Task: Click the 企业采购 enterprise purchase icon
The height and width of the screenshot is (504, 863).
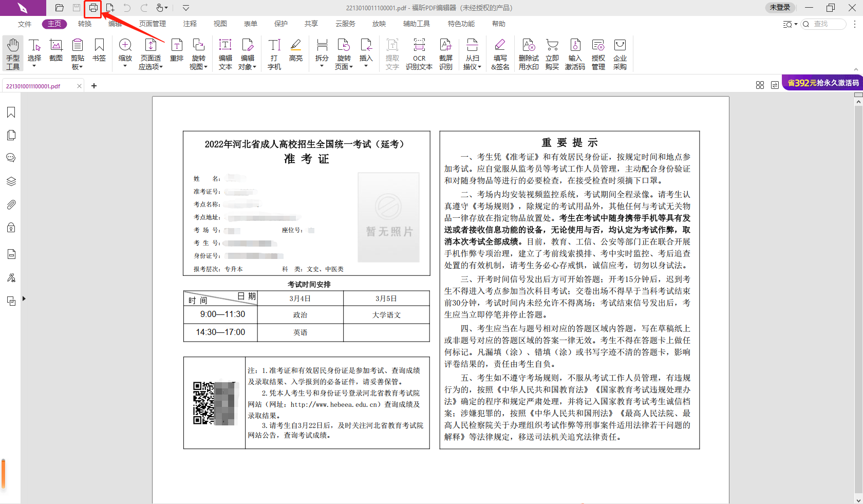Action: point(620,53)
